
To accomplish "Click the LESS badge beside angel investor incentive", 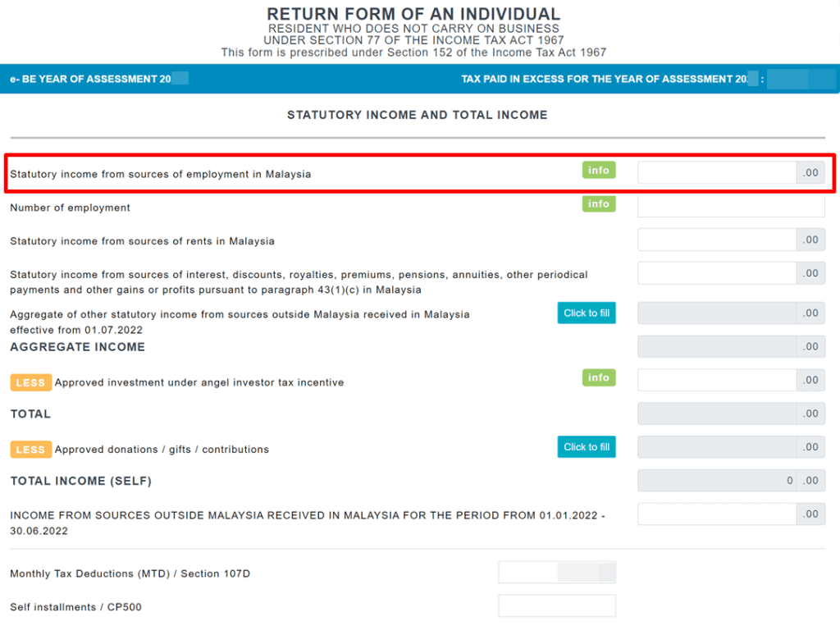I will [30, 383].
